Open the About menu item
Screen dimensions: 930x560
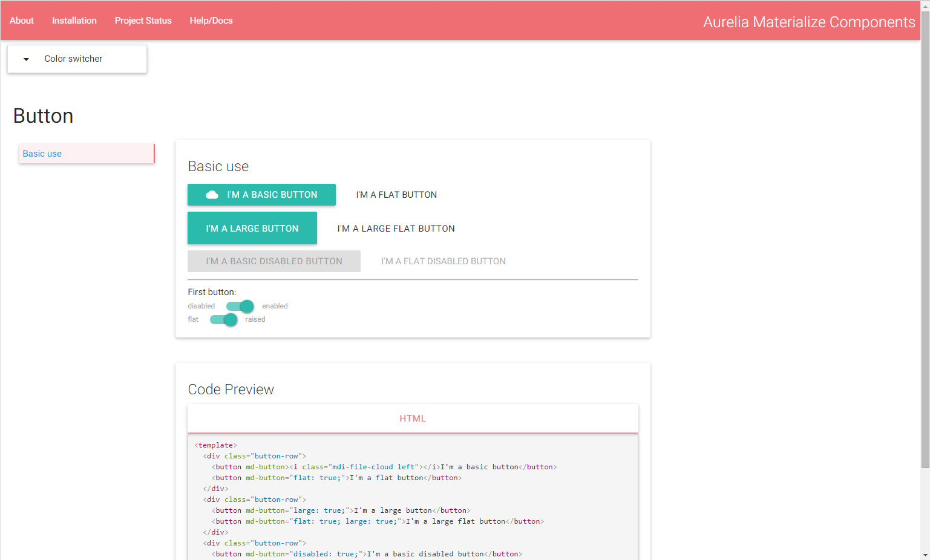tap(22, 21)
